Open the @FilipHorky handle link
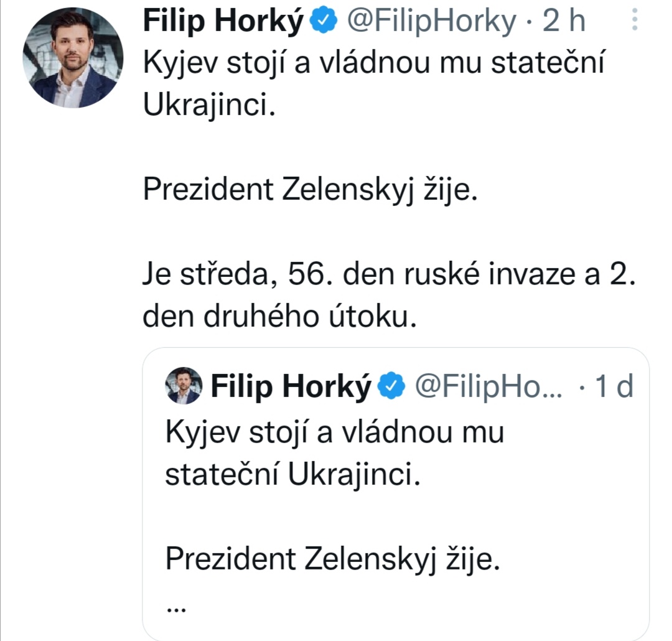 431,23
